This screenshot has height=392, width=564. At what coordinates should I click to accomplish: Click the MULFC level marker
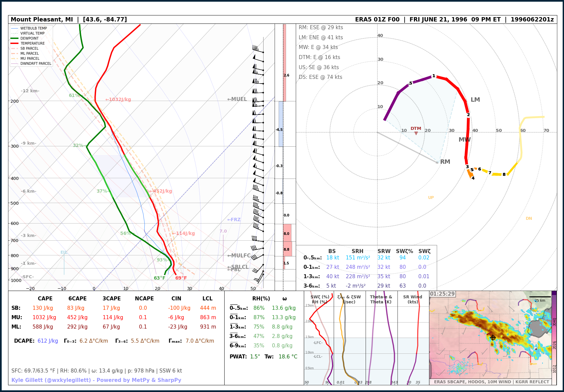coord(239,256)
